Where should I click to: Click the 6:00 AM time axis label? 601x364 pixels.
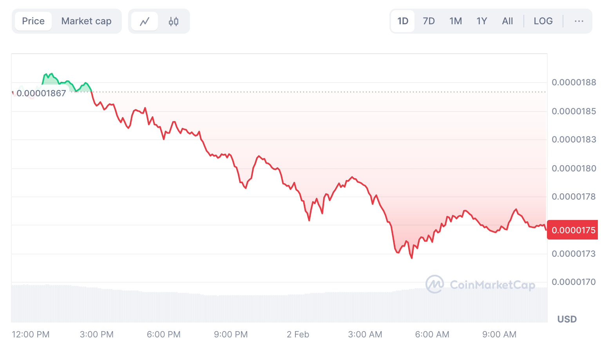pyautogui.click(x=432, y=334)
